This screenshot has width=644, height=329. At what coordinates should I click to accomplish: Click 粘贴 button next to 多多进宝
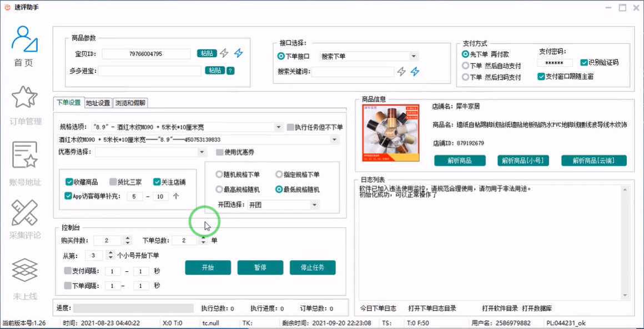[x=215, y=71]
